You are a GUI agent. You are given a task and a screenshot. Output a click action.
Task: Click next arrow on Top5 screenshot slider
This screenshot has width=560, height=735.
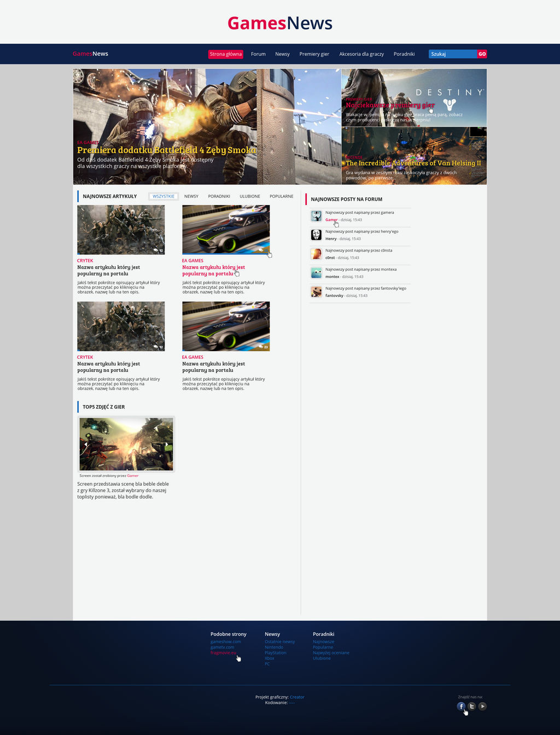click(167, 445)
